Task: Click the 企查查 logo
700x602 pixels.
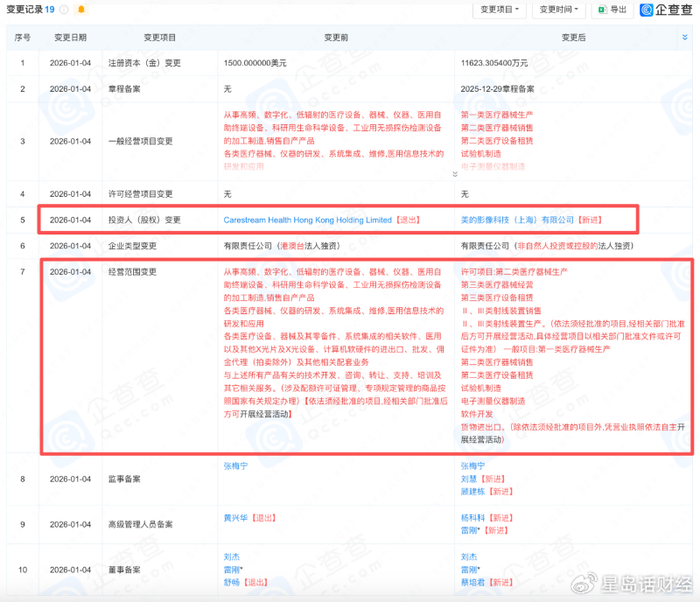Action: coord(666,9)
